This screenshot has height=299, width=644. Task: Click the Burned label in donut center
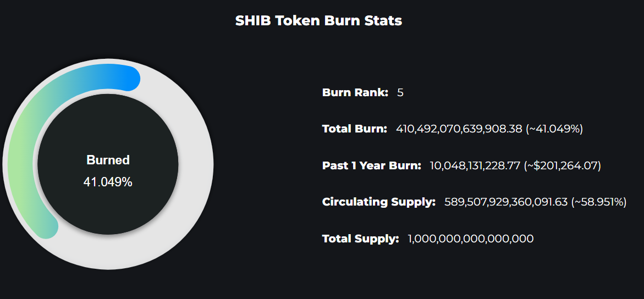tap(108, 160)
